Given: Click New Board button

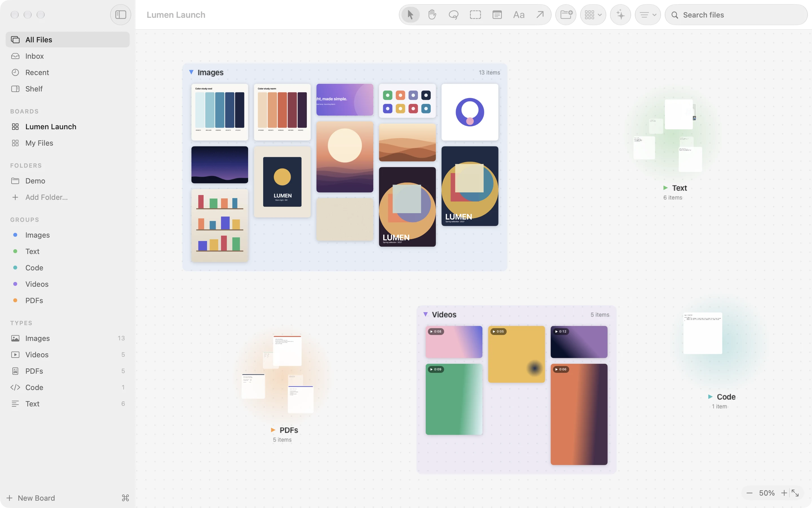Looking at the screenshot, I should 31,498.
